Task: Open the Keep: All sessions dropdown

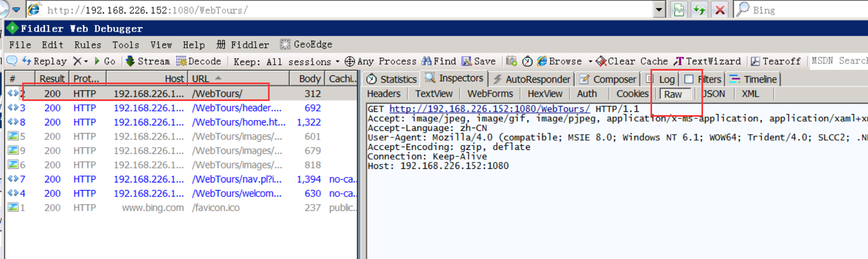Action: (286, 62)
